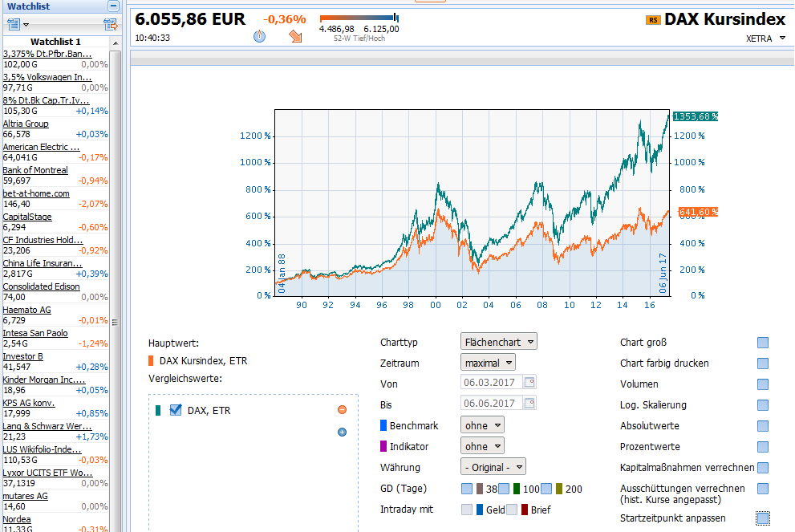Screen dimensions: 795x532
Task: Open the Bank of Montreal watchlist link
Action: tap(35, 170)
